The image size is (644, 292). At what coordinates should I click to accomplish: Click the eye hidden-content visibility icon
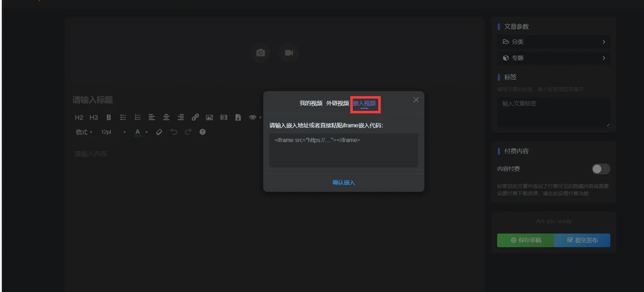[253, 117]
